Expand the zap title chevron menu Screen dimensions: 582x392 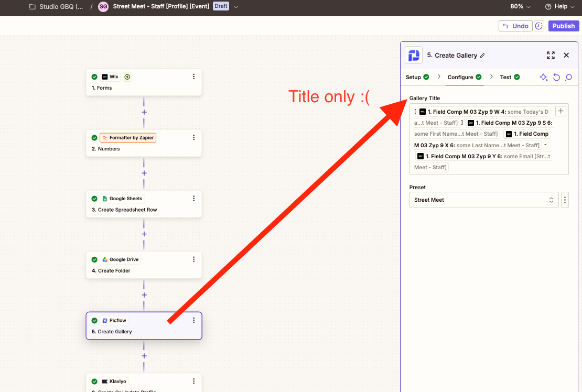point(236,7)
